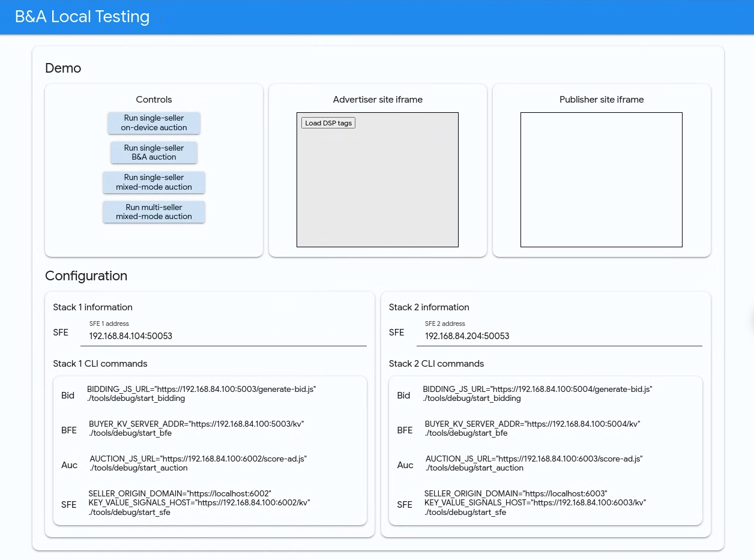
Task: Click the Run single-seller on-device auction button
Action: (154, 122)
